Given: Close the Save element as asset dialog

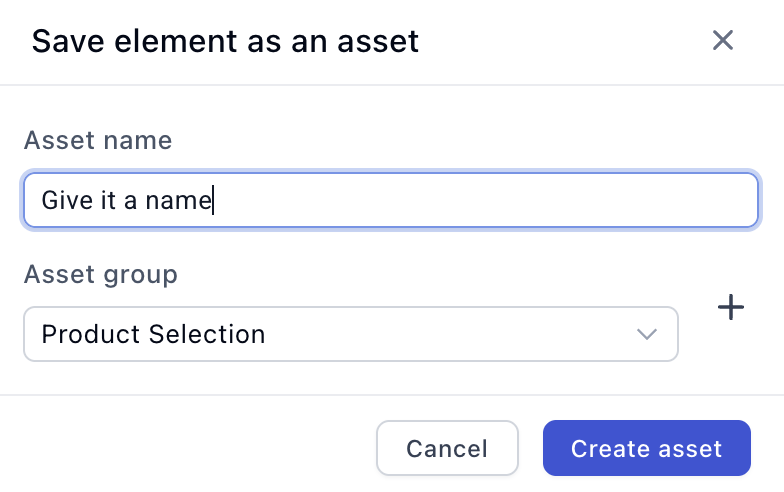Looking at the screenshot, I should tap(722, 40).
